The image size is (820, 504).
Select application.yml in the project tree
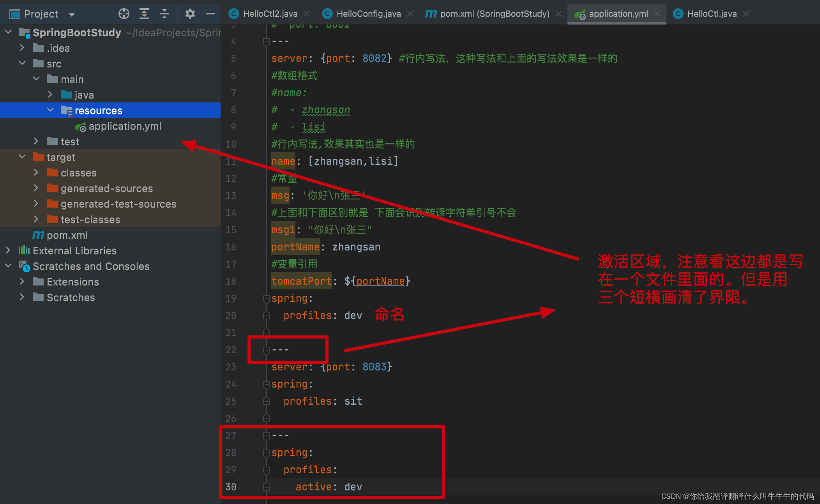point(125,126)
